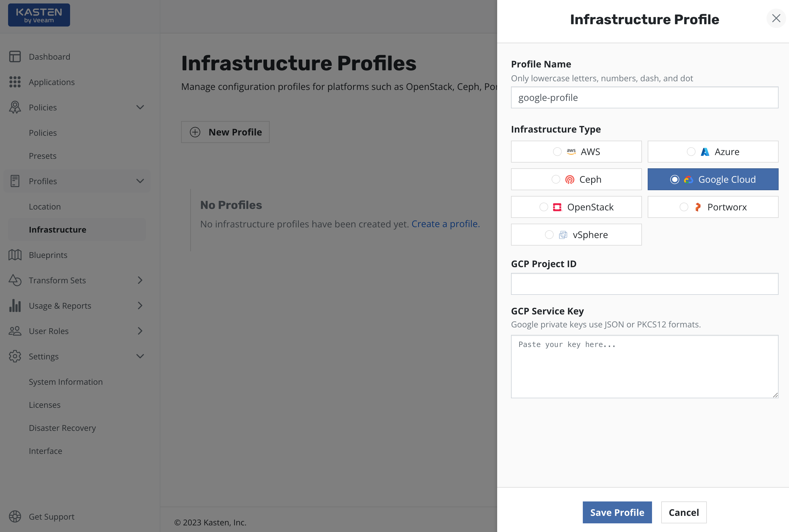Open Applications via its grid icon

[x=15, y=82]
